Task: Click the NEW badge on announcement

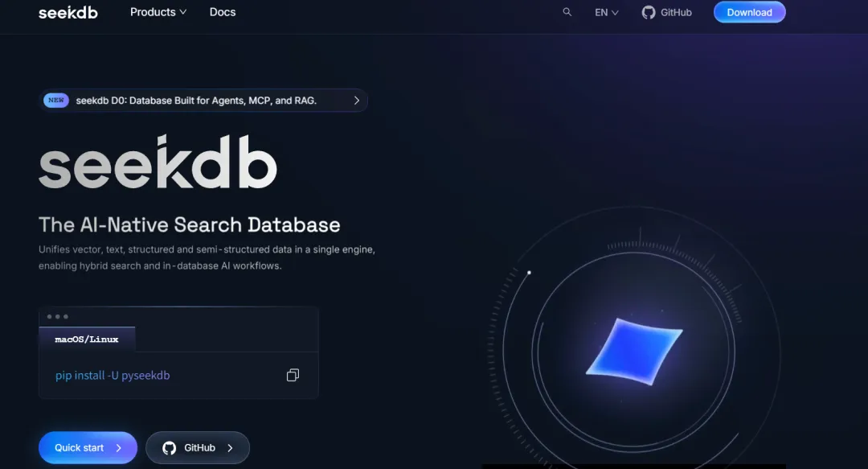Action: [56, 101]
